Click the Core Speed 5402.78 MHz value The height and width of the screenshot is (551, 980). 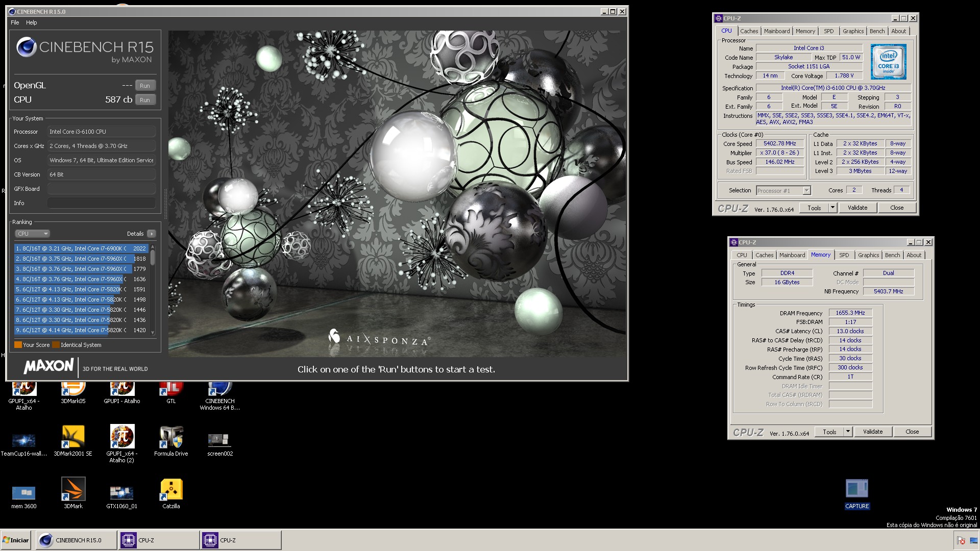(779, 144)
